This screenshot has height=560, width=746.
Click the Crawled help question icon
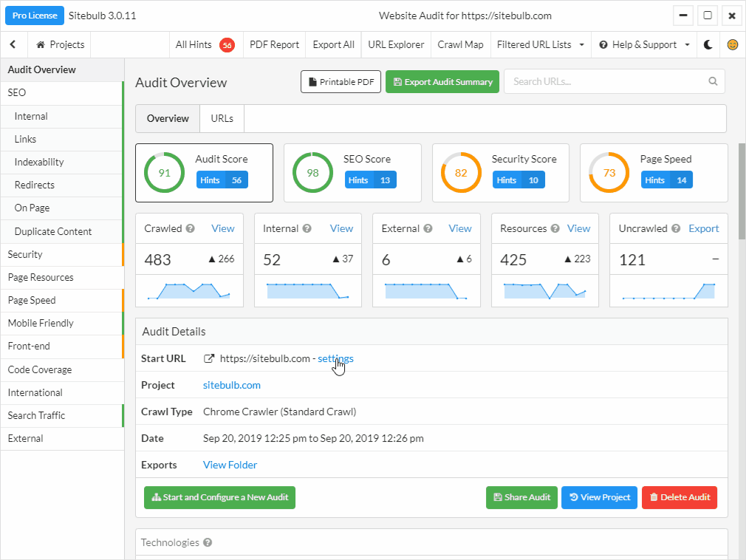tap(191, 228)
